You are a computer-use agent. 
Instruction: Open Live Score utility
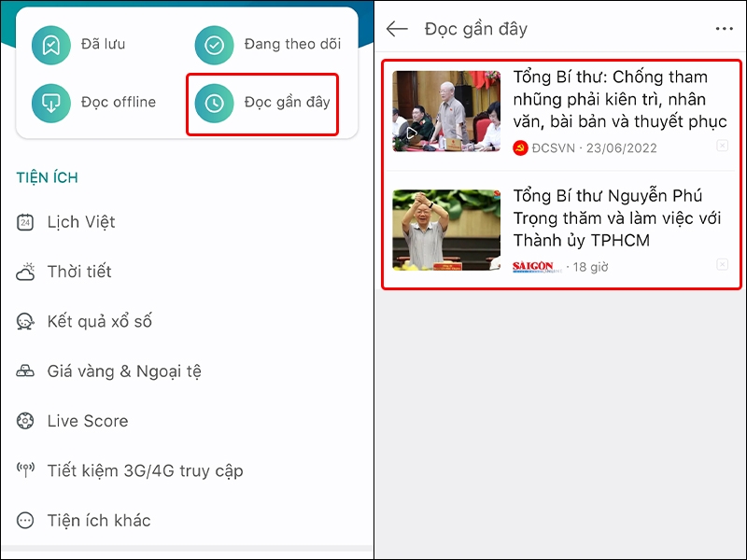88,421
